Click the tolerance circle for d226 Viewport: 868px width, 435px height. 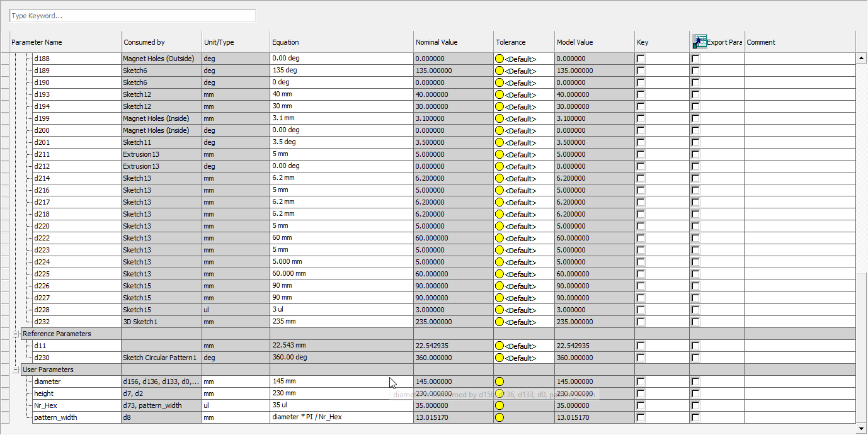tap(500, 286)
